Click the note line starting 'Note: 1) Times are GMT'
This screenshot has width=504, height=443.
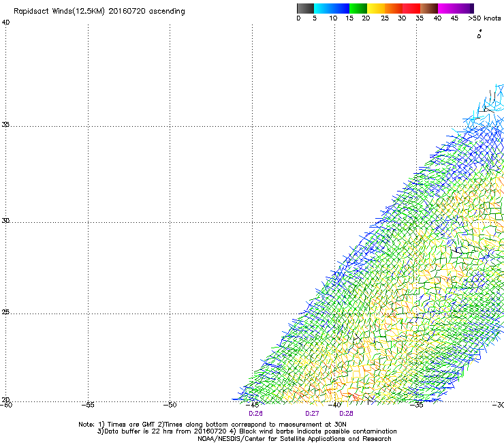coord(212,425)
